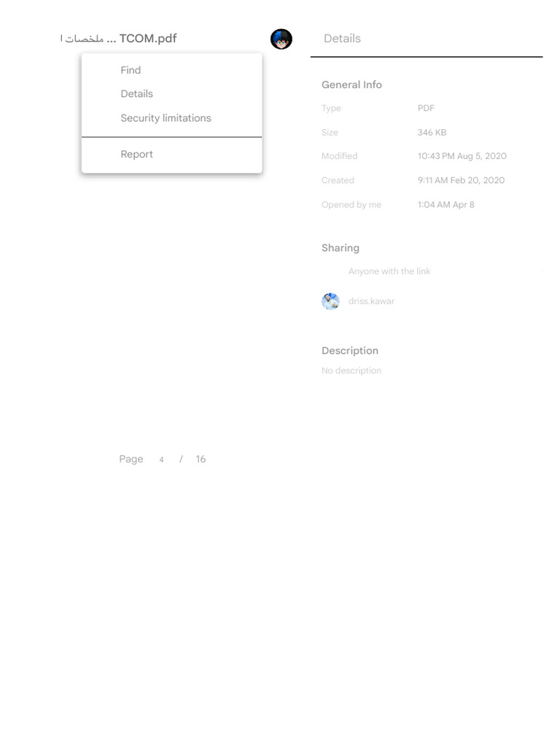Click the Page label
Viewport: 560px width, 747px height.
(x=131, y=460)
